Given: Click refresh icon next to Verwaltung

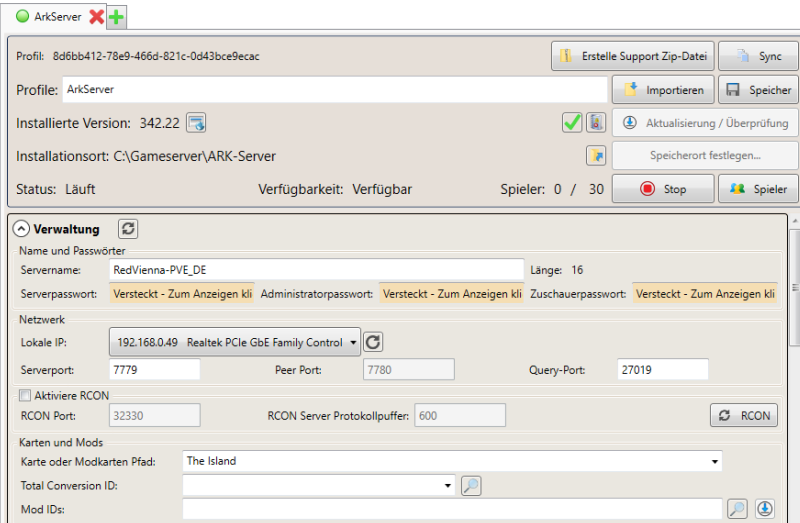Looking at the screenshot, I should pyautogui.click(x=128, y=229).
